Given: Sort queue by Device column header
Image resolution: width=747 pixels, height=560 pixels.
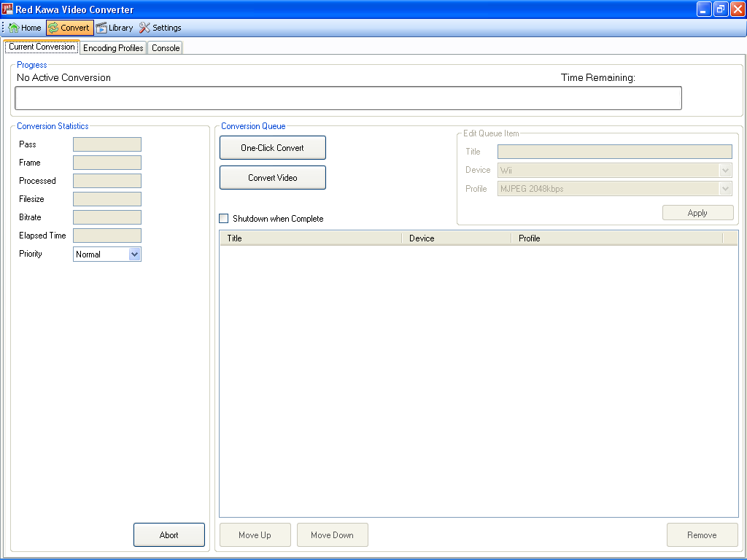Looking at the screenshot, I should (x=456, y=238).
